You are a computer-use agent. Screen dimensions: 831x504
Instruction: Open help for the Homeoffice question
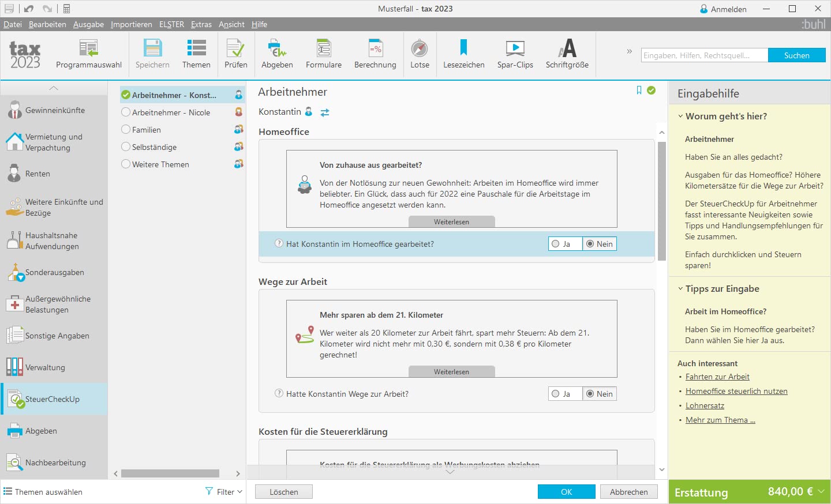coord(279,243)
